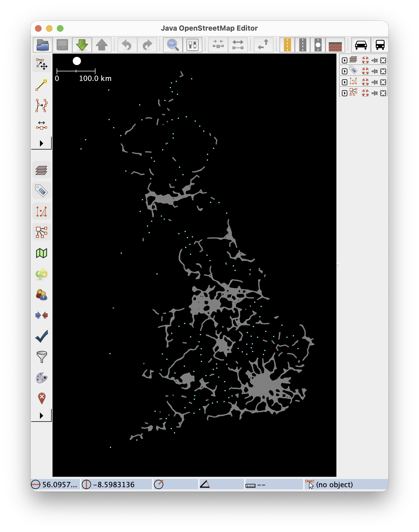Choose the yellow road preset

[287, 45]
